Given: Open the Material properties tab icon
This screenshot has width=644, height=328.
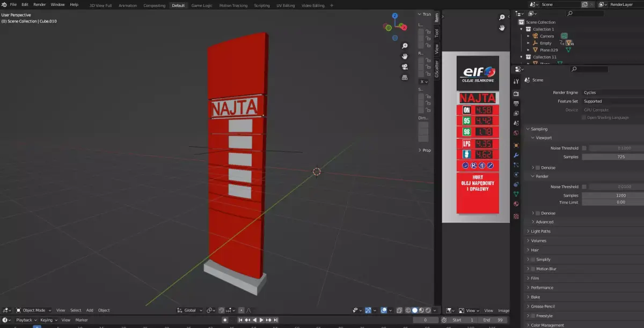Looking at the screenshot, I should 516,204.
